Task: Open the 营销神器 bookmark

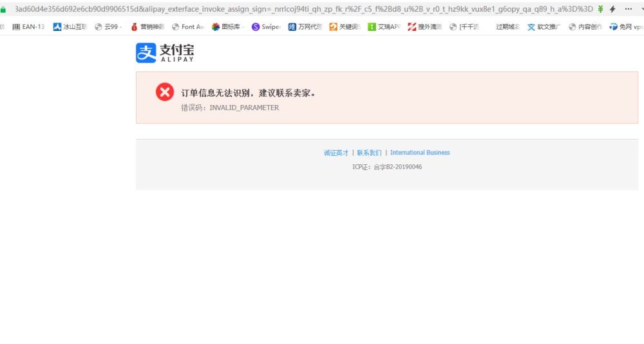Action: [147, 26]
